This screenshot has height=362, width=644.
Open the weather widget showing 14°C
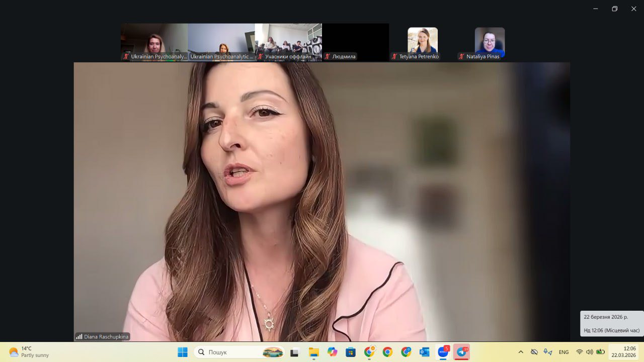pos(29,352)
